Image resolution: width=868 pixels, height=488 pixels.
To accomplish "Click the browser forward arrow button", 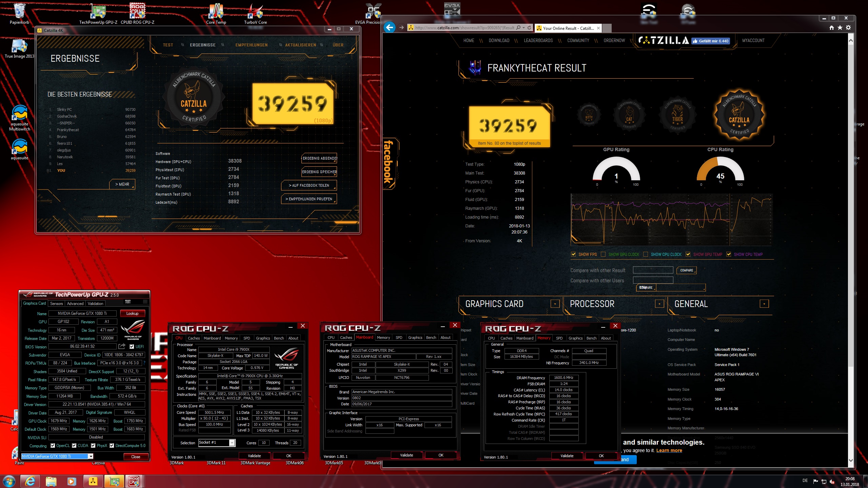I will 402,27.
